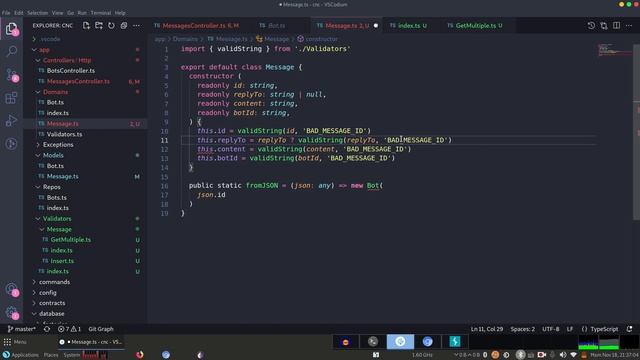
Task: Open Insert.ts in Explorer tree
Action: [62, 261]
